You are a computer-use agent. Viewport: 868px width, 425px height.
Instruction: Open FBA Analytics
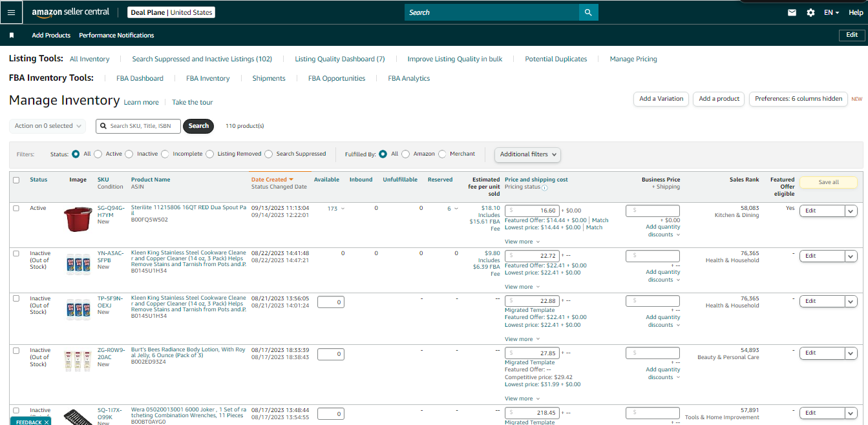(x=409, y=78)
